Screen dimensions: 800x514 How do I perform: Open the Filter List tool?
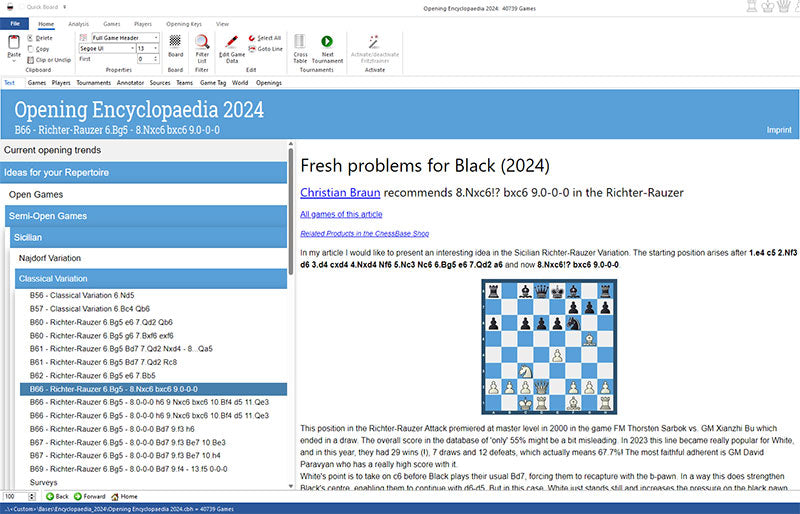click(x=202, y=46)
